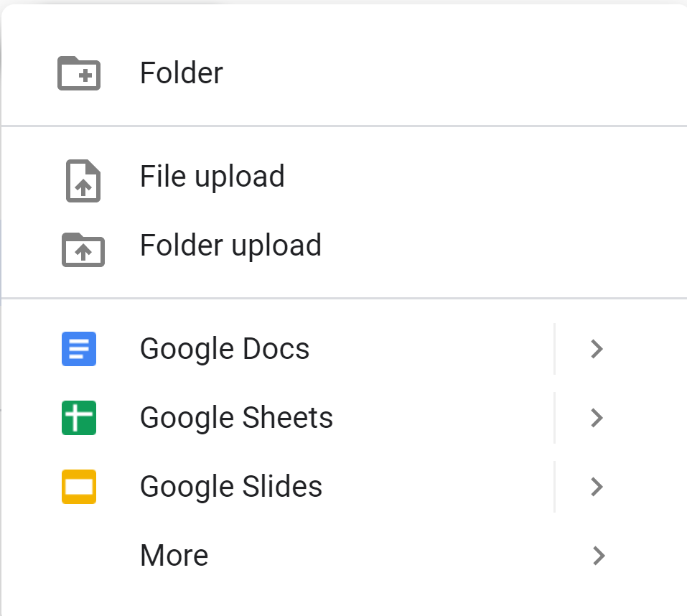Click the divider line above Google Docs
This screenshot has width=687, height=616.
tap(343, 297)
